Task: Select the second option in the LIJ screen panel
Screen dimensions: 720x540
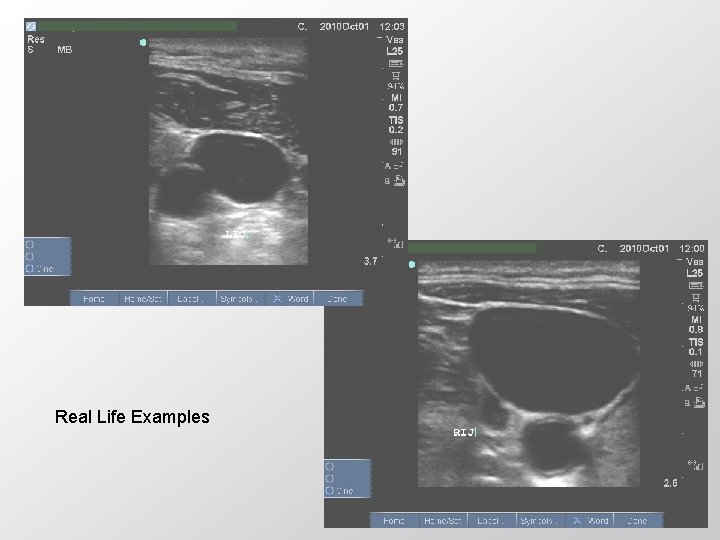Action: click(x=30, y=256)
